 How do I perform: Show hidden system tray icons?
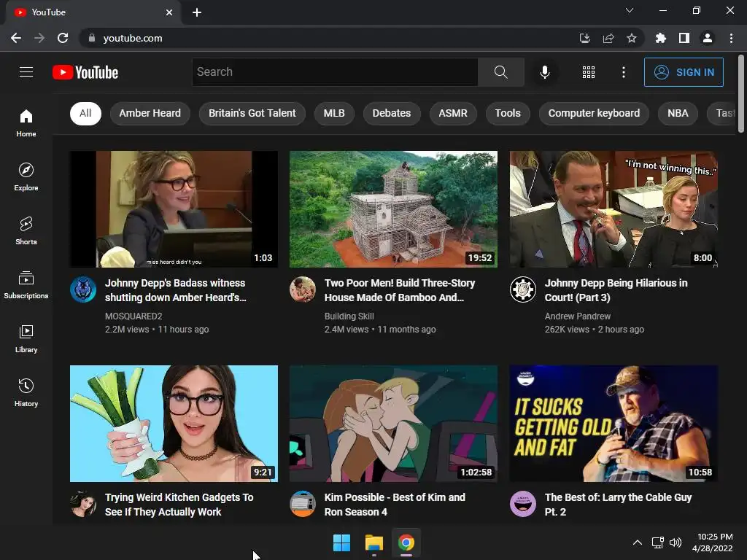click(637, 542)
